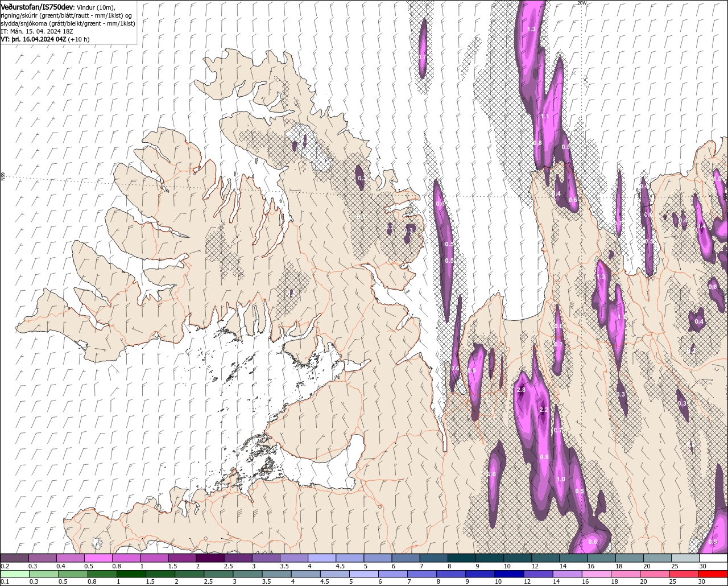
Task: Click the darkest purple swatch labeled 2 in the upper legend
Action: click(x=210, y=558)
